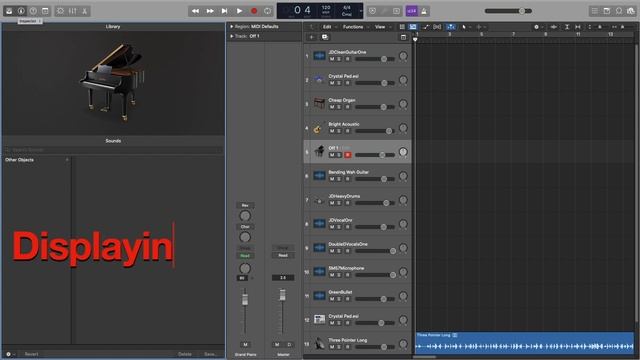Click the vertical auto zoom button
640x360 pixels.
567,27
